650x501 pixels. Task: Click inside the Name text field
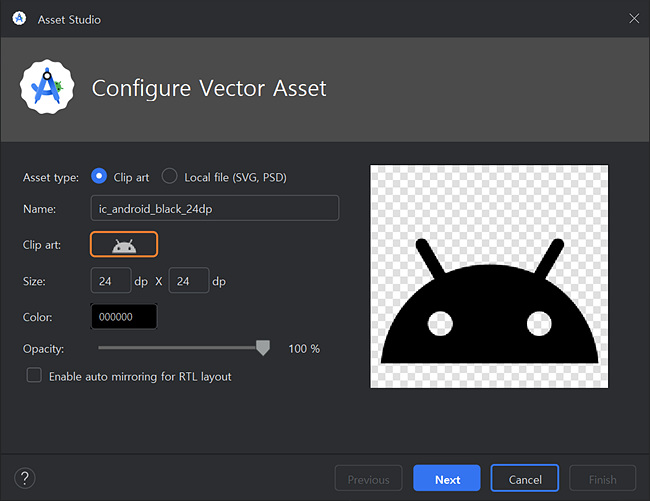[215, 208]
